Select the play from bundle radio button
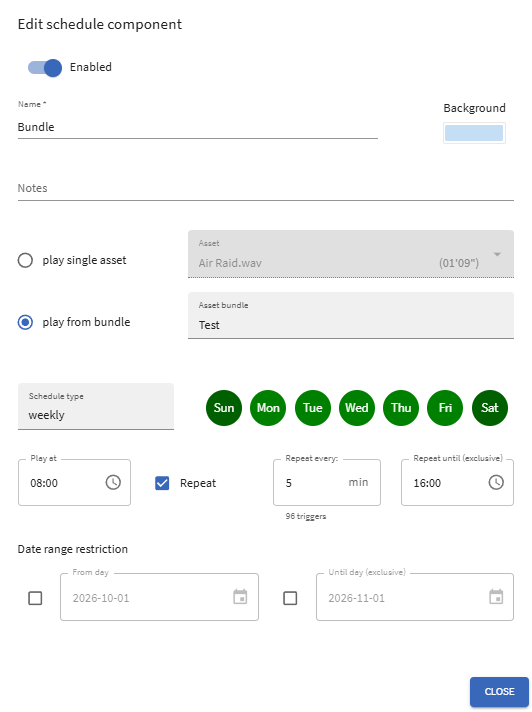Screen dimensions: 532x712 (x=25, y=322)
